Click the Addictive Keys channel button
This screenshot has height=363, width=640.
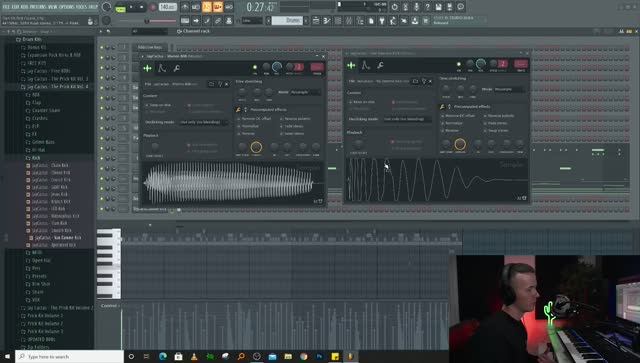click(x=149, y=47)
